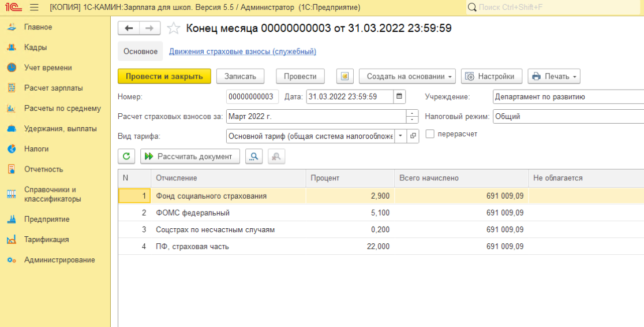
Task: Click the Справочники и классификаторы icon
Action: (12, 194)
